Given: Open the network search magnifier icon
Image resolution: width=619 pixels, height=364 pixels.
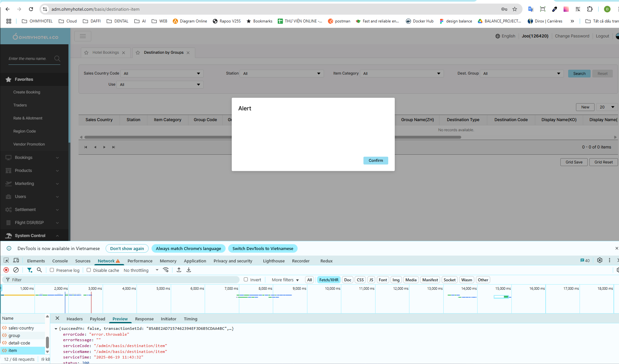Looking at the screenshot, I should (x=39, y=270).
